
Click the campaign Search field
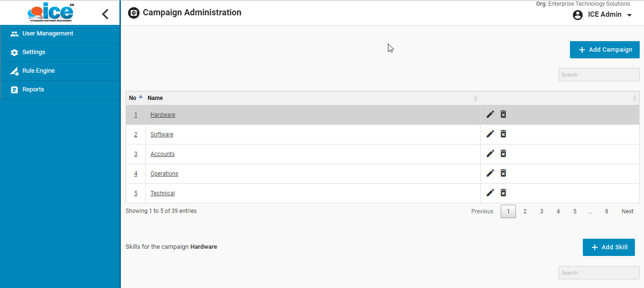click(599, 75)
